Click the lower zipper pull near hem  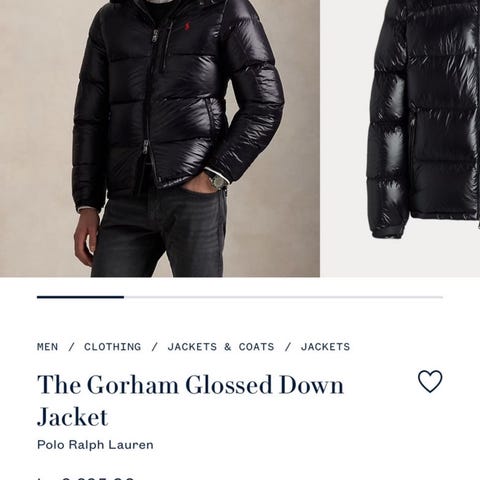pos(145,148)
